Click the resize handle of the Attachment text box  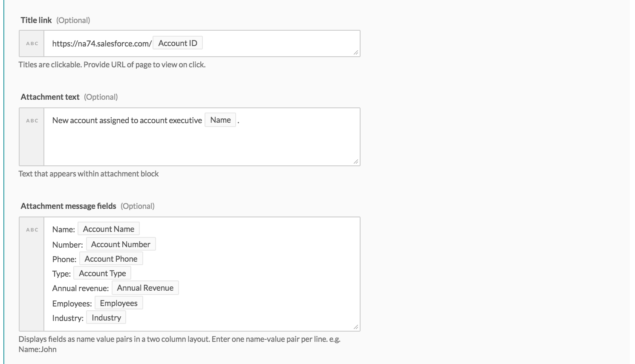[x=356, y=161]
